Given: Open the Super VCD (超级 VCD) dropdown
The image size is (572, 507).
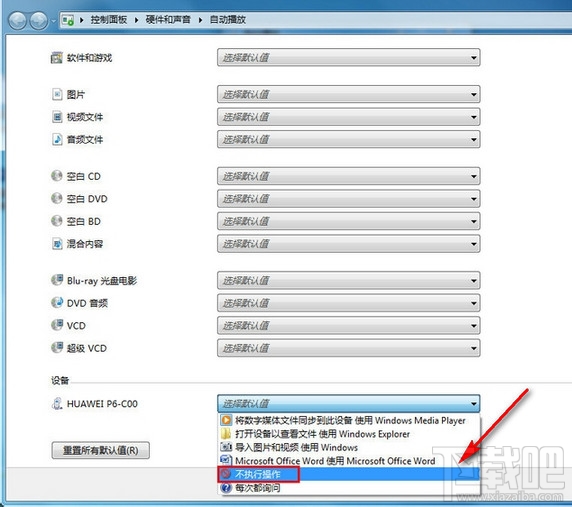Looking at the screenshot, I should pos(348,348).
